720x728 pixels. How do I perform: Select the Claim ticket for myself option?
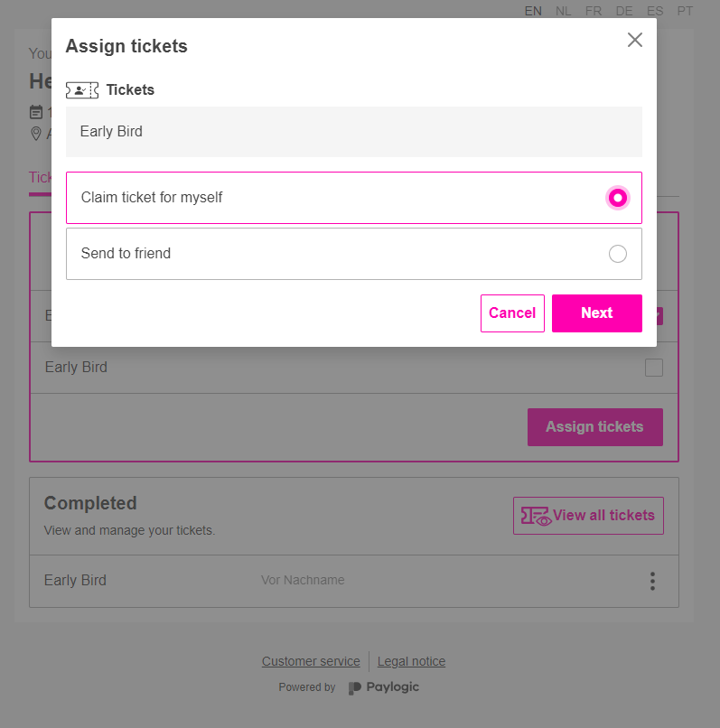pos(617,197)
